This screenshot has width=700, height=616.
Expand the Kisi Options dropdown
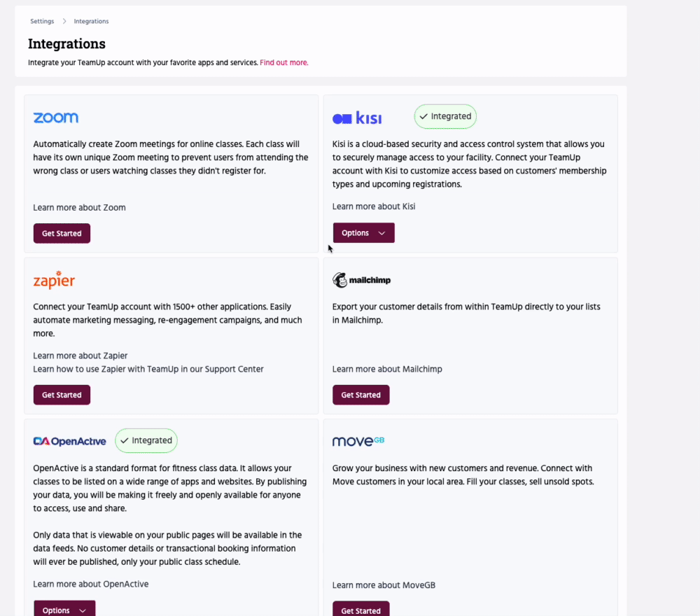click(x=363, y=233)
